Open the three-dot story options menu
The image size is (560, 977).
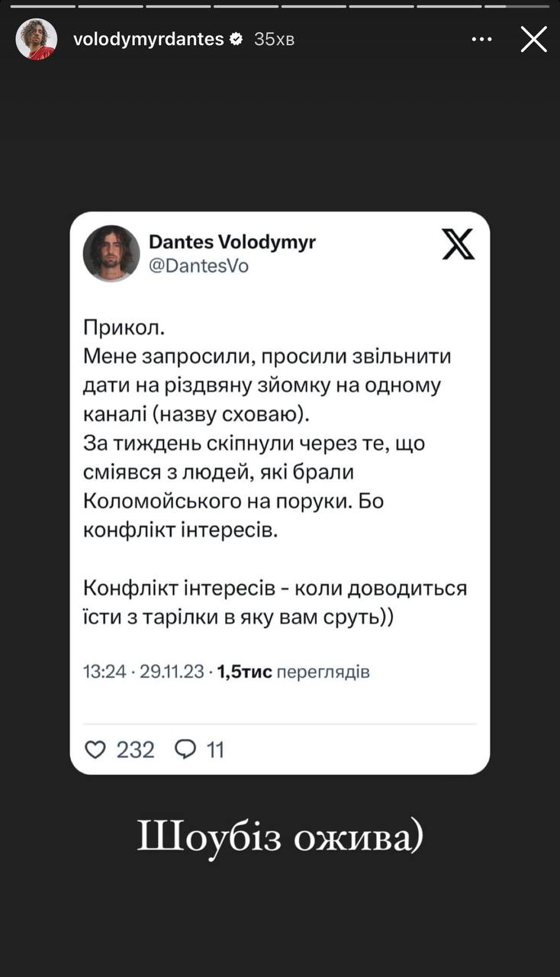(x=481, y=39)
